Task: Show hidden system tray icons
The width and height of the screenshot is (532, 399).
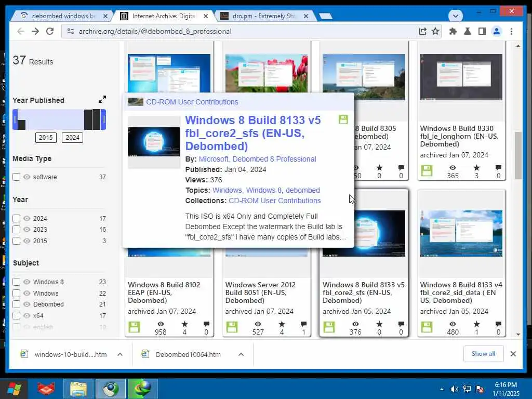Action: [442, 389]
